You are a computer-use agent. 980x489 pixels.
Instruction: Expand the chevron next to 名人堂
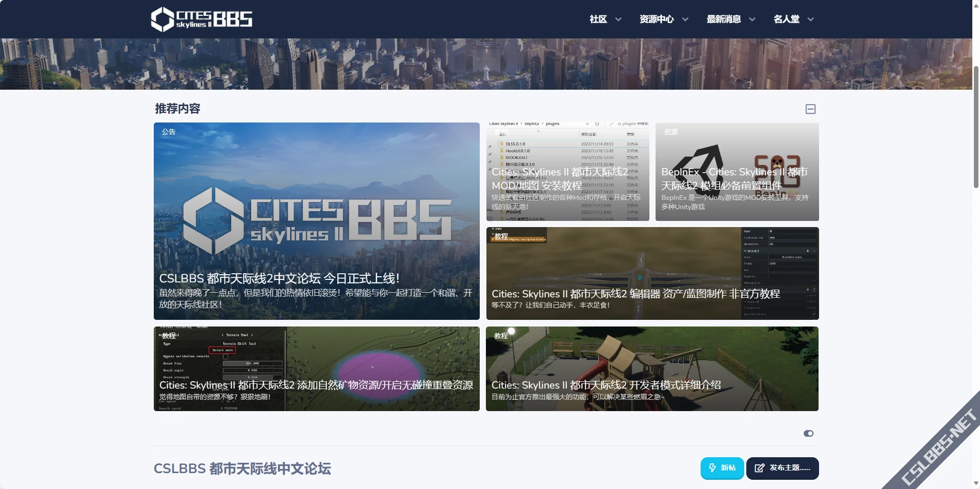click(x=810, y=19)
